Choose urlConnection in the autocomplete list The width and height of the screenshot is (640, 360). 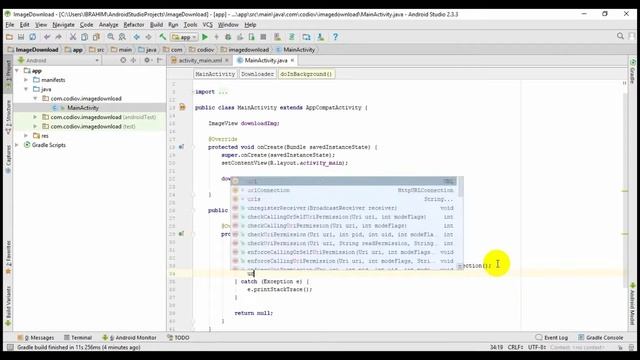[344, 191]
